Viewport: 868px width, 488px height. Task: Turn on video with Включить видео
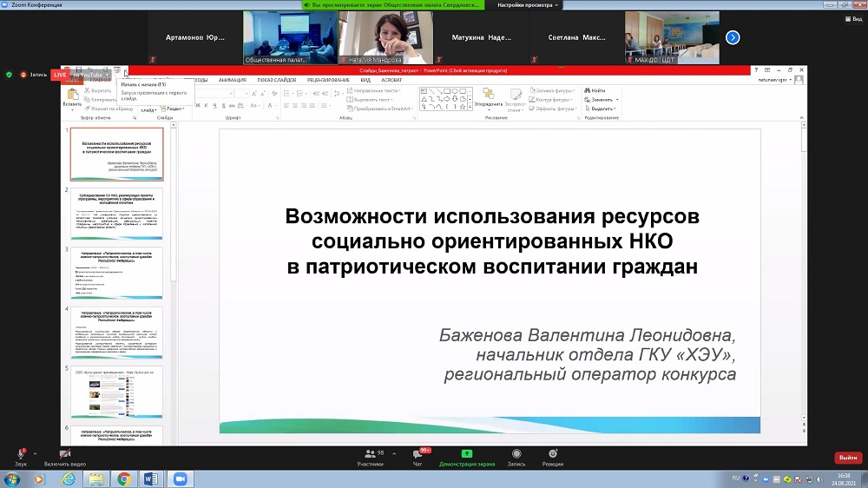coord(65,457)
